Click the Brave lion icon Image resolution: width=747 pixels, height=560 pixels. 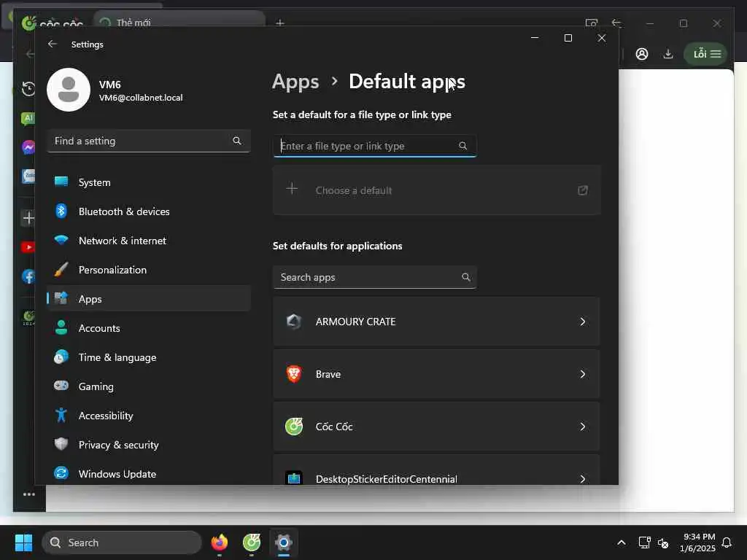tap(294, 374)
